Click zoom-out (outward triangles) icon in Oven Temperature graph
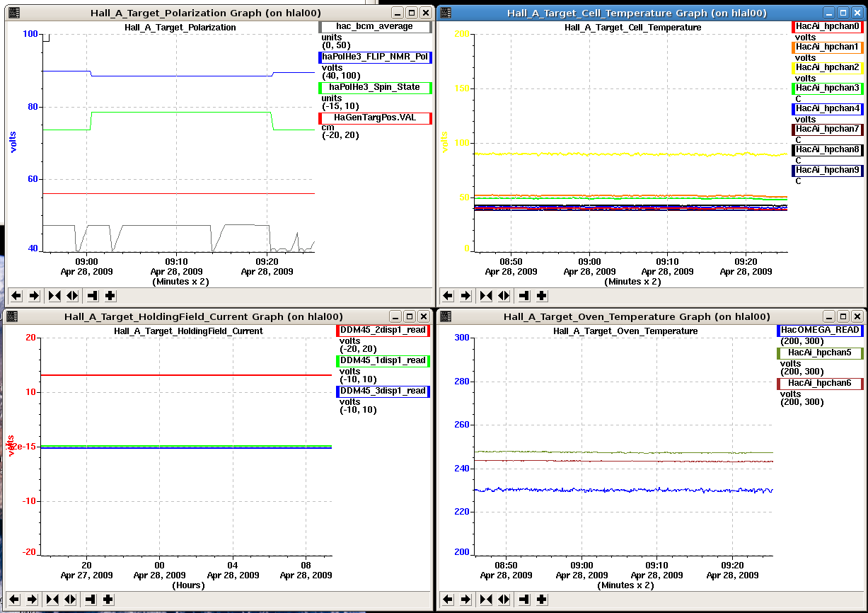 point(504,600)
